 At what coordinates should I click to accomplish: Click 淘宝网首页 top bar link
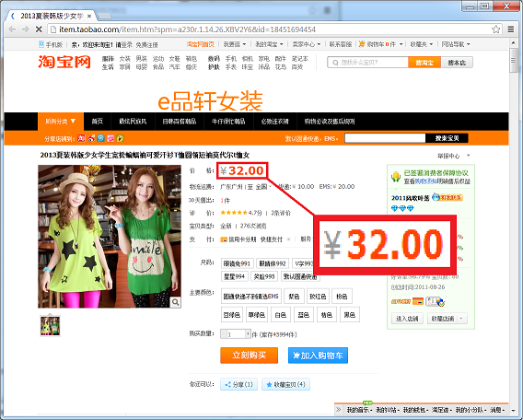click(201, 44)
